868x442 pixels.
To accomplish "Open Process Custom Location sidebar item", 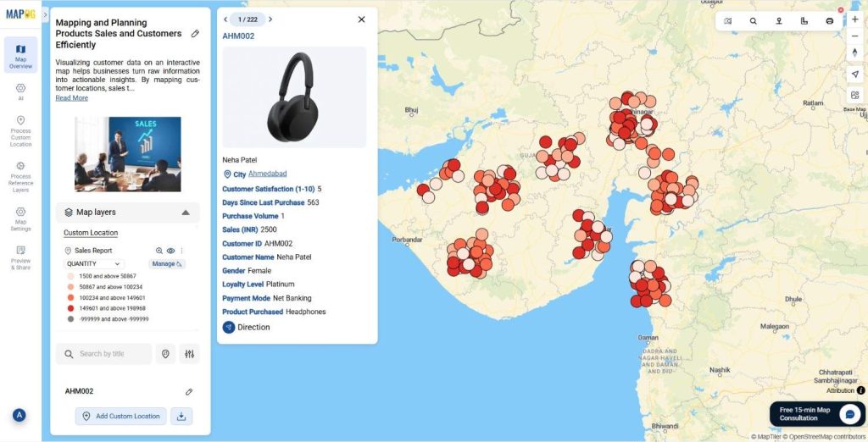I will pos(20,131).
